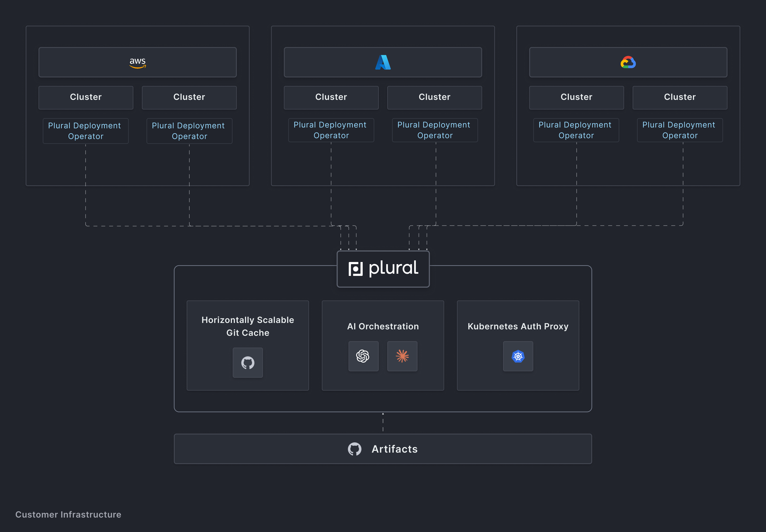766x532 pixels.
Task: Click the Anthropic starburst icon
Action: tap(402, 356)
